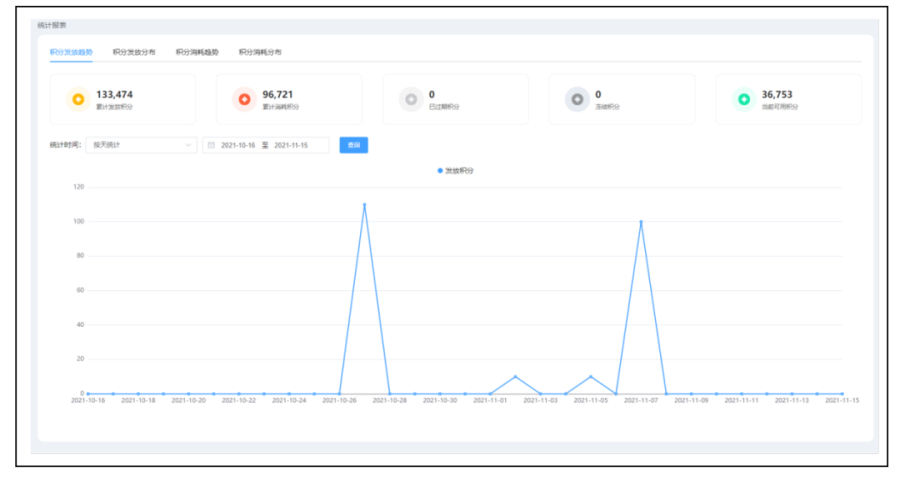Viewport: 900px width, 478px height.
Task: Click the 133,474 total issued points card
Action: pyautogui.click(x=123, y=99)
